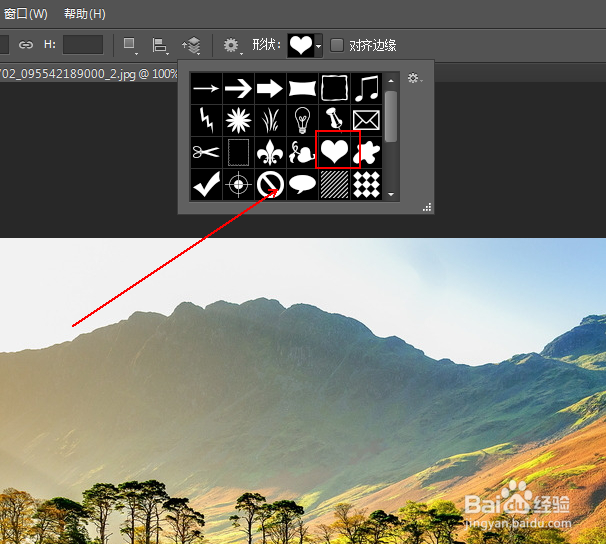Viewport: 606px width, 544px height.
Task: Click the H height input field
Action: pyautogui.click(x=83, y=45)
